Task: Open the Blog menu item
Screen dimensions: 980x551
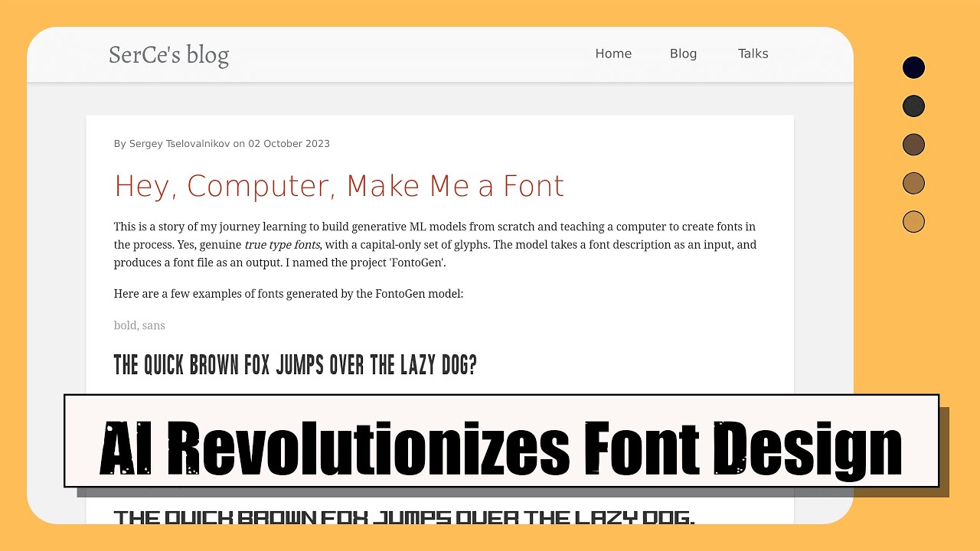Action: (683, 54)
